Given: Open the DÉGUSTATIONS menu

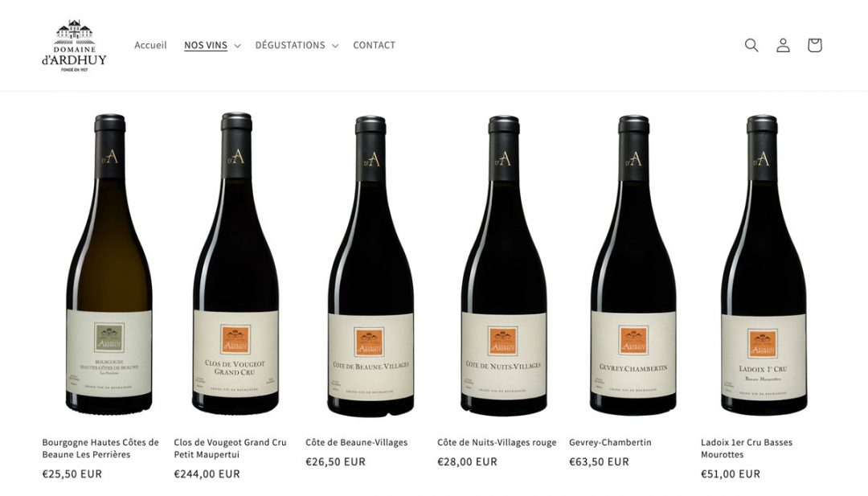Looking at the screenshot, I should (x=290, y=45).
